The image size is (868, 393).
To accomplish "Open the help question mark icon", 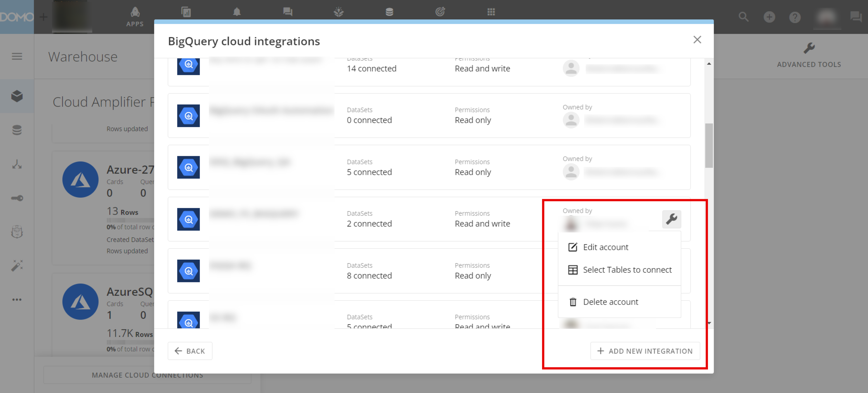I will (x=795, y=17).
